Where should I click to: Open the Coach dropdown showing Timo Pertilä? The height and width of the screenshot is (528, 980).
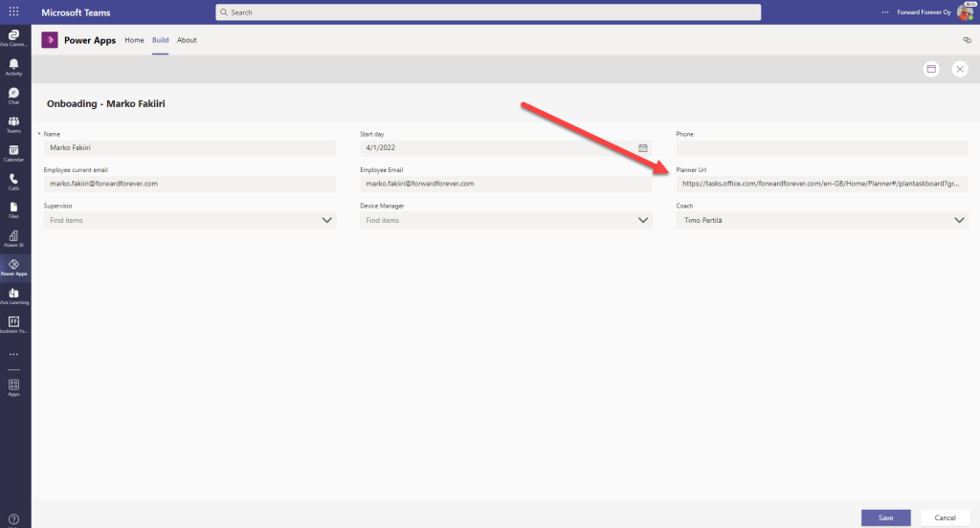tap(959, 220)
